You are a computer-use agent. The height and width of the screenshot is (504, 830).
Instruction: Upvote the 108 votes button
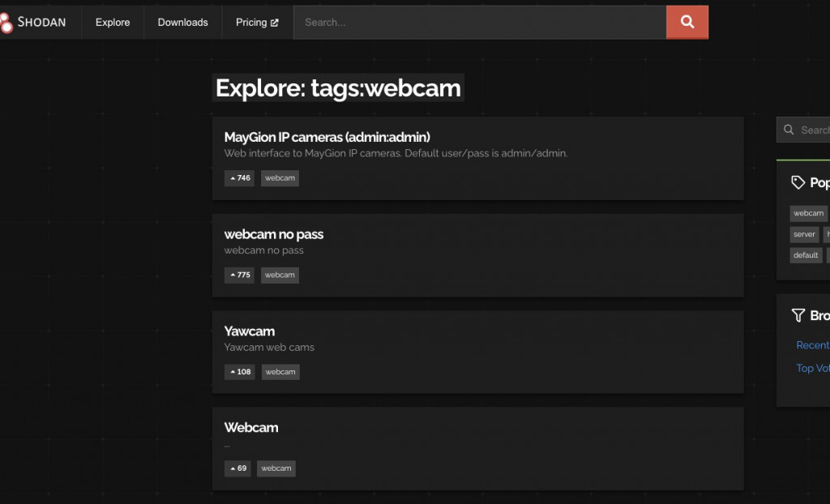[240, 372]
